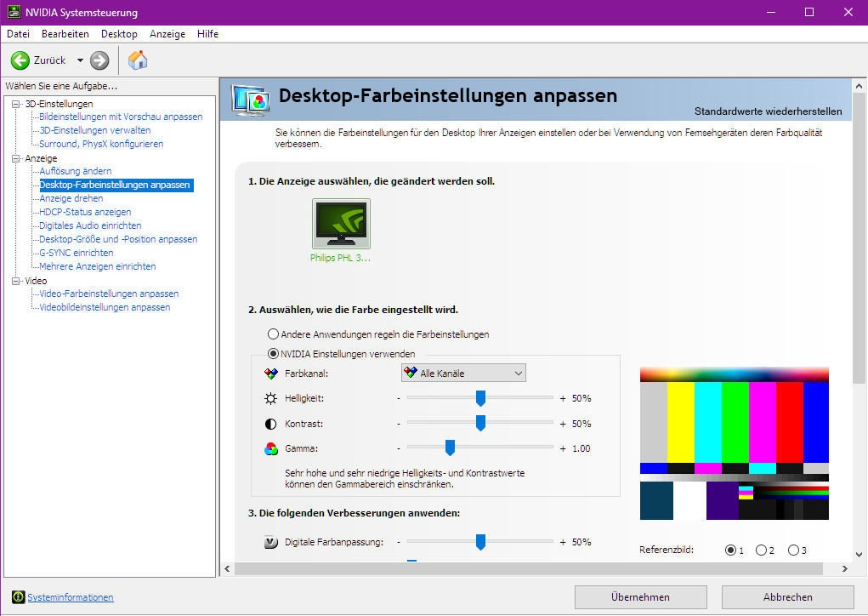Click the Farbkanal color channel icon
Viewport: 868px width, 616px height.
[x=270, y=374]
